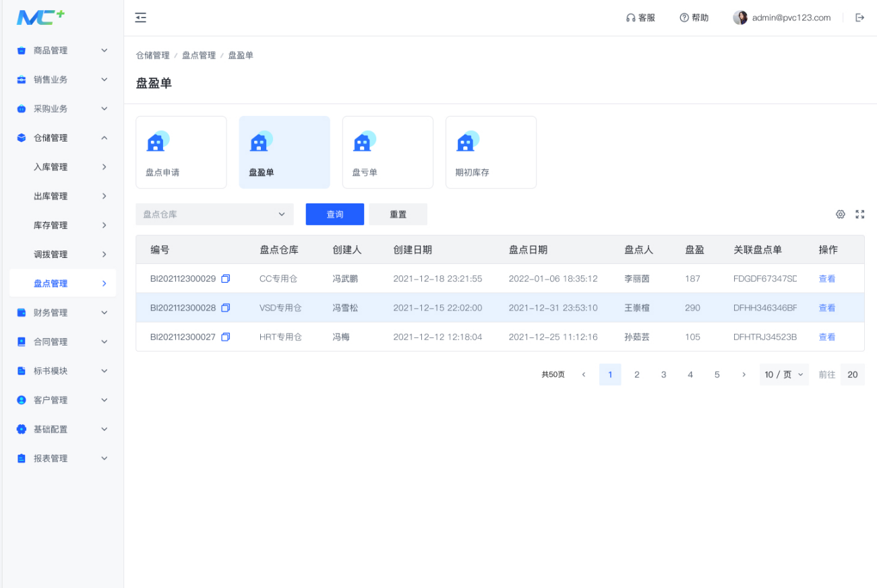Viewport: 877px width, 588px height.
Task: Open table column settings gear icon
Action: coord(841,214)
